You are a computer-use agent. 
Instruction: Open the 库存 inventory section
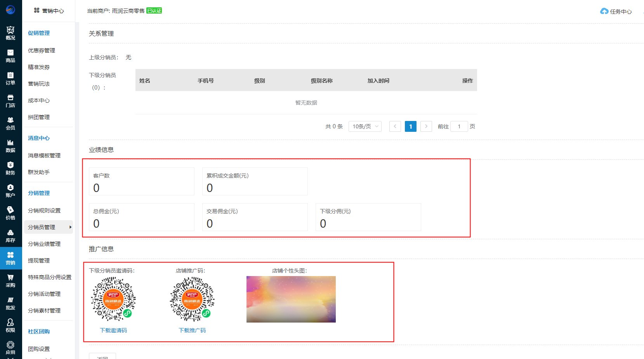pos(10,235)
